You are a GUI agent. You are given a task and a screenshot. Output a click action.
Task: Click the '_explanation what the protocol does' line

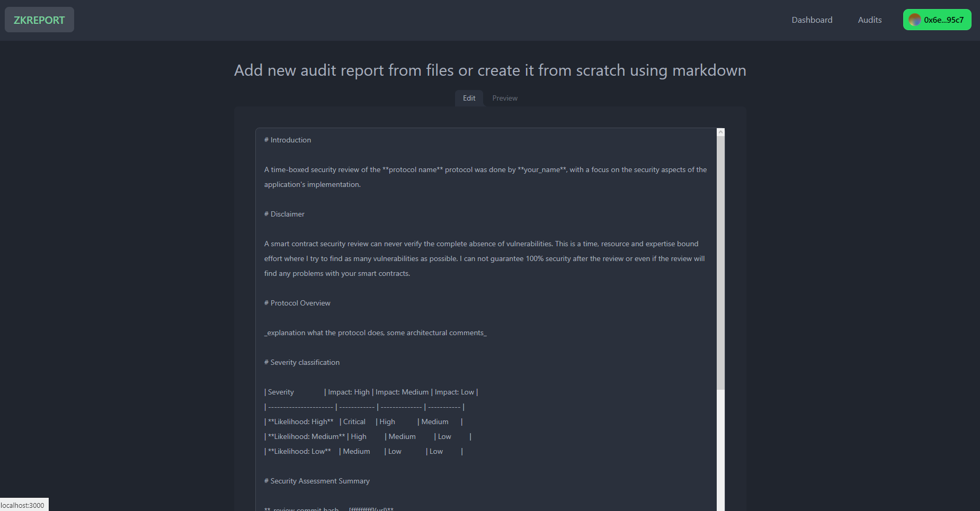pyautogui.click(x=376, y=333)
